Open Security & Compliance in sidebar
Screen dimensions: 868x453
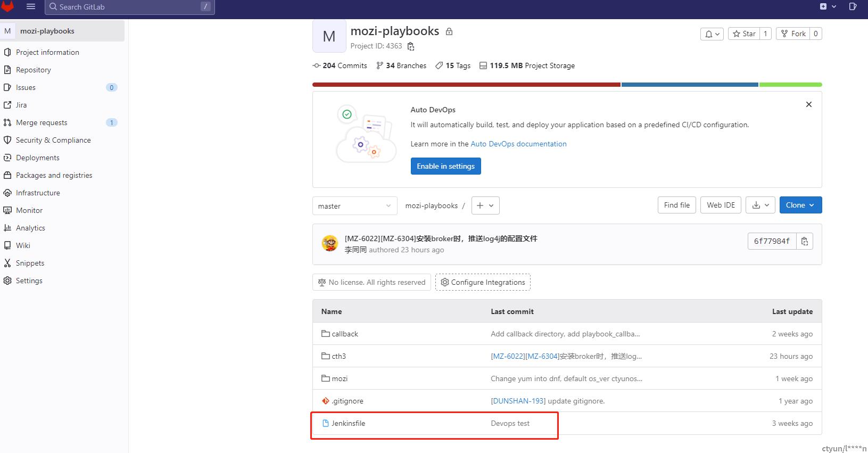(x=53, y=140)
